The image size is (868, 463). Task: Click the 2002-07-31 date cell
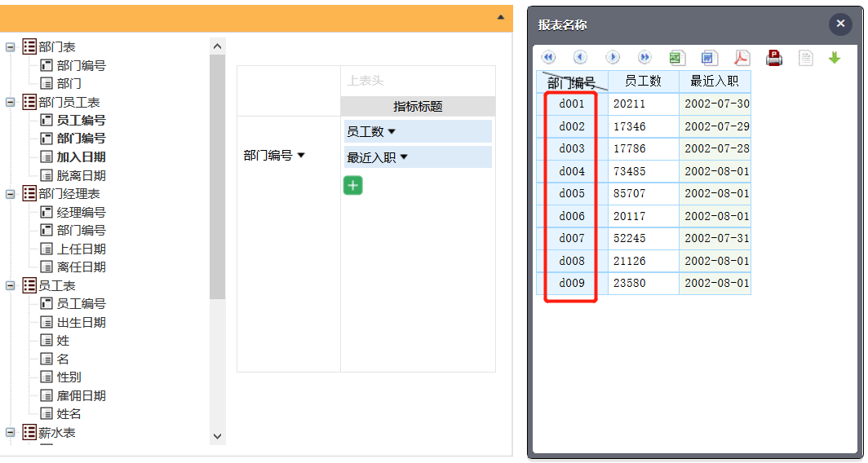715,238
